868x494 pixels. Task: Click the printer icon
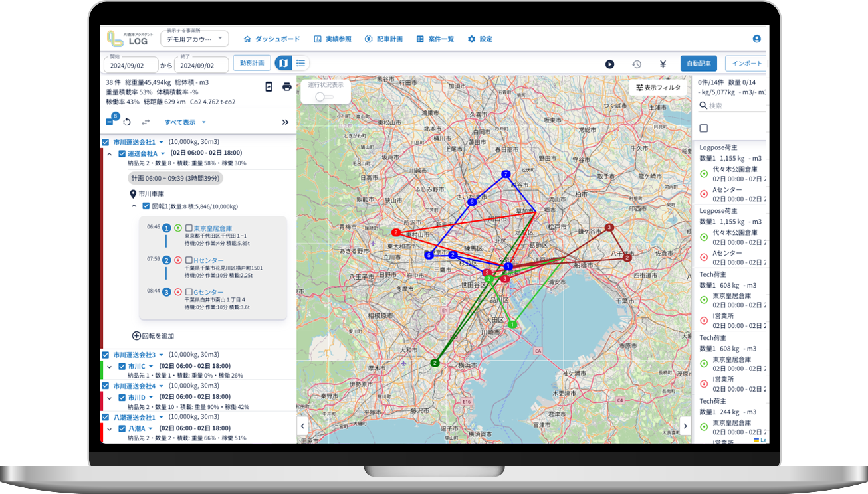point(287,86)
